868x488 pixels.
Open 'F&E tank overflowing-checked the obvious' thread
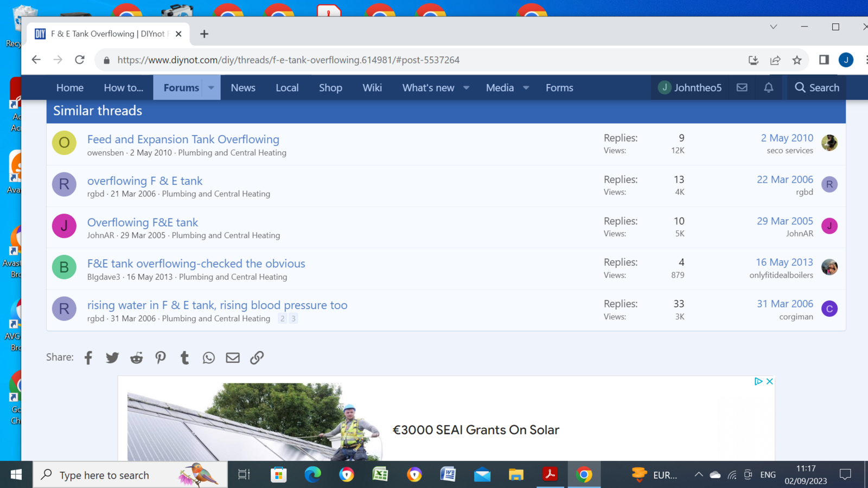[196, 264]
